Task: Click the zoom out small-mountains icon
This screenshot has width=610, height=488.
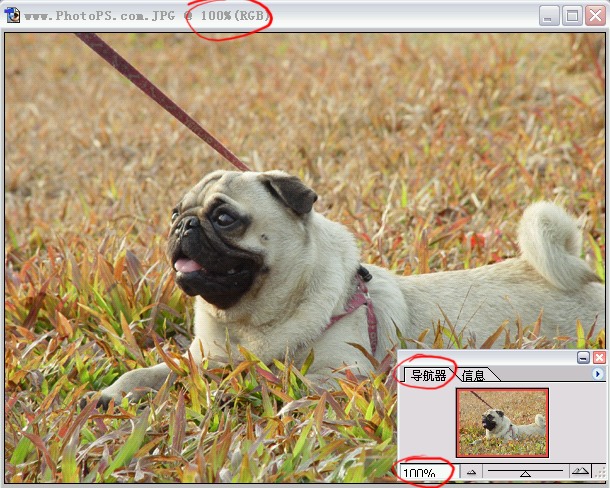Action: (472, 472)
